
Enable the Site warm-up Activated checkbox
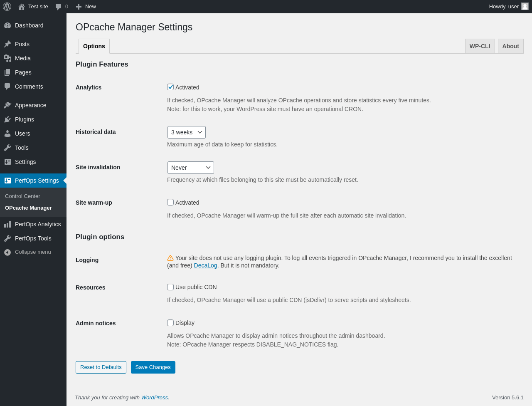point(170,202)
